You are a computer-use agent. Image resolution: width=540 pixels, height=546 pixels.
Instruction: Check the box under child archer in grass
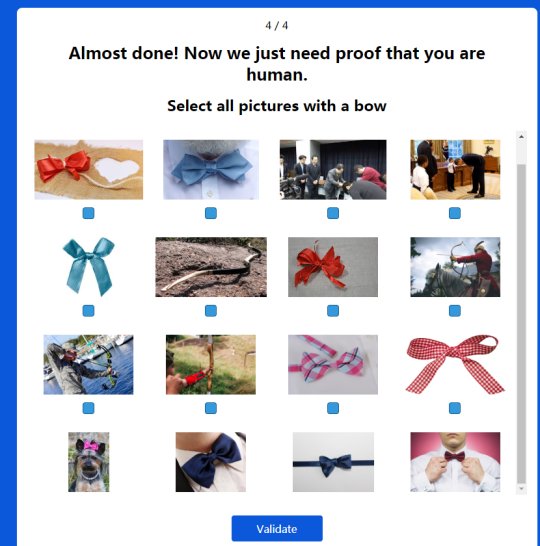[x=211, y=408]
